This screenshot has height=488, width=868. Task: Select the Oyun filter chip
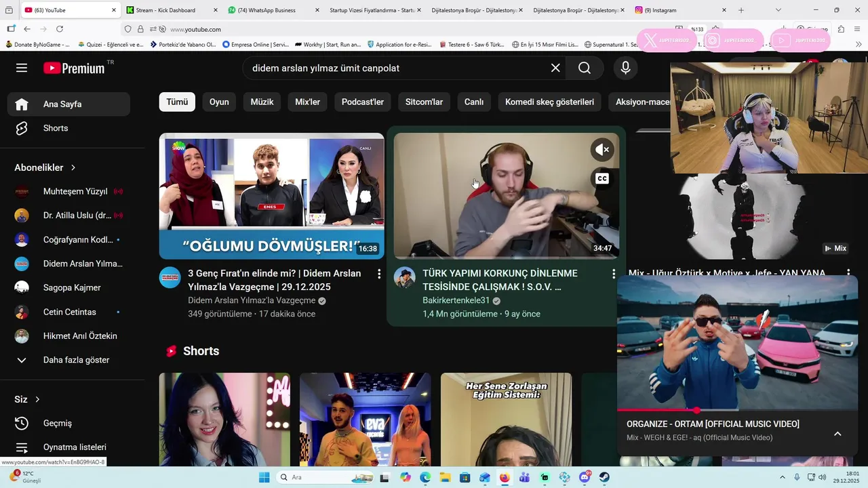point(219,102)
